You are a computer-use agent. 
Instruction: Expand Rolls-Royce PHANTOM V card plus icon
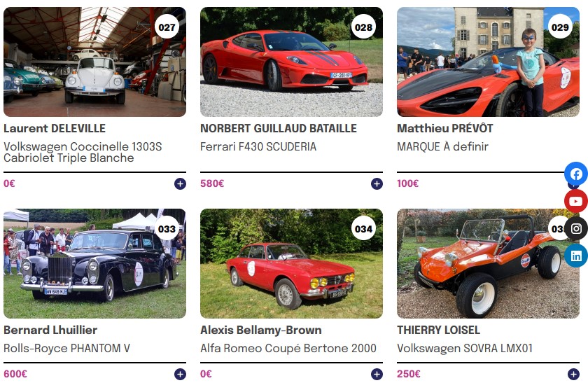coord(180,375)
